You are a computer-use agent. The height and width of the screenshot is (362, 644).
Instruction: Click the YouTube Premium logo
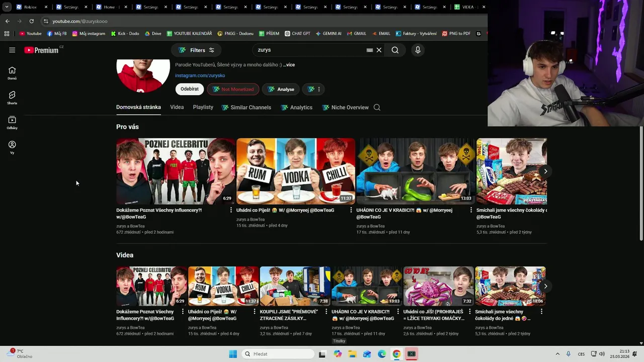point(41,50)
